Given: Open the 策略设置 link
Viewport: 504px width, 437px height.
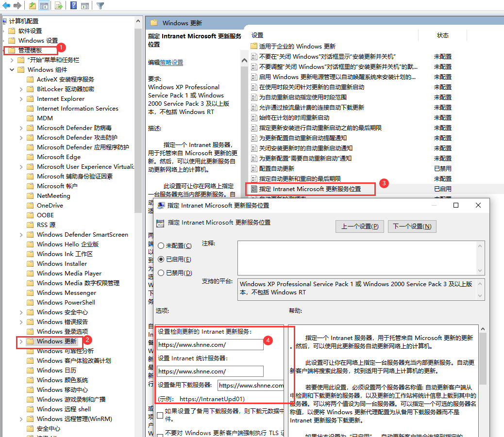Looking at the screenshot, I should pyautogui.click(x=171, y=63).
